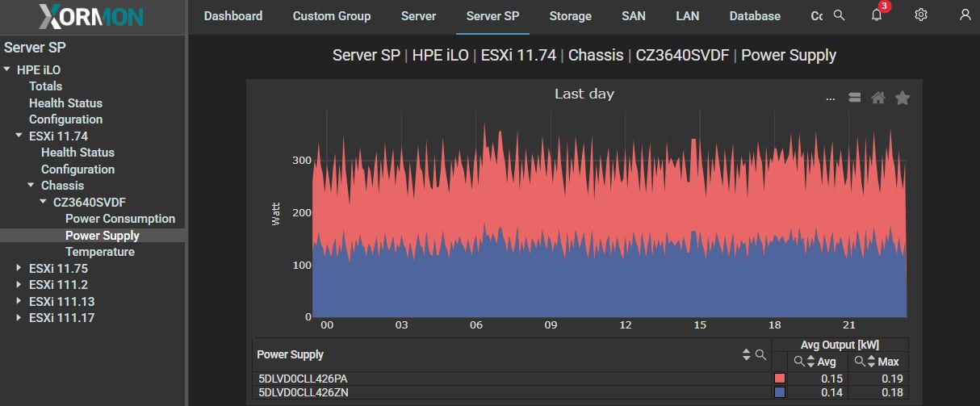This screenshot has width=980, height=406.
Task: Click the red swatch for 5DLVD0CLL426PA
Action: 779,379
